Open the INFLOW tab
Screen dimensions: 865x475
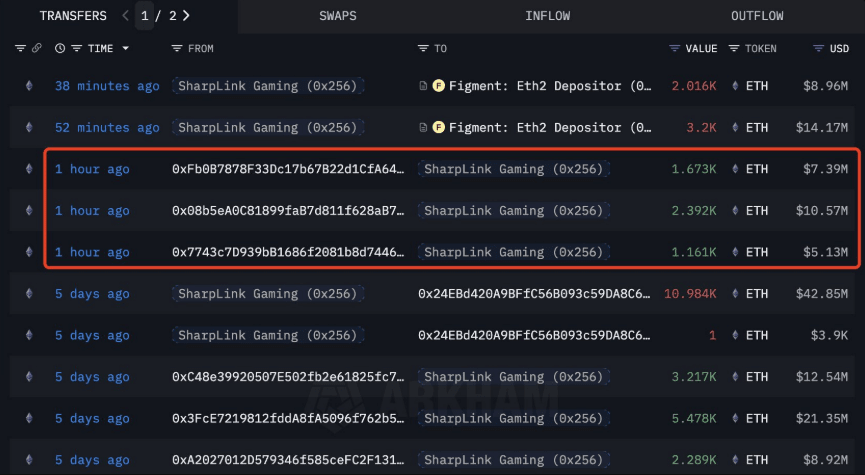coord(547,16)
